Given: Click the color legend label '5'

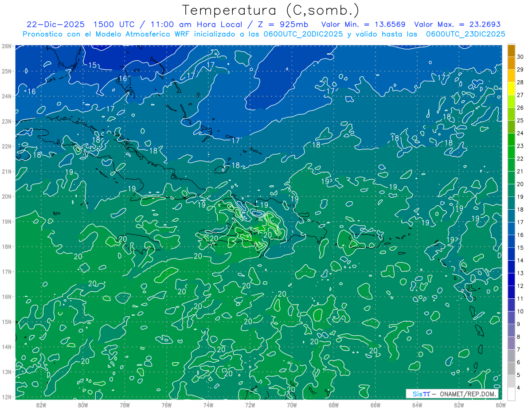Looking at the screenshot, I should pyautogui.click(x=519, y=375).
